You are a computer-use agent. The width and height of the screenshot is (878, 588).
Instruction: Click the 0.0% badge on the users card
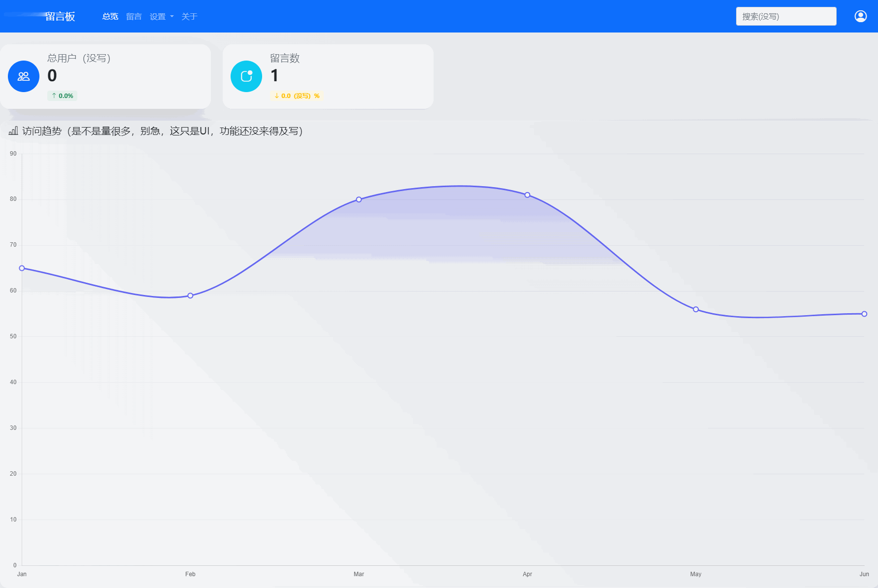pyautogui.click(x=62, y=96)
